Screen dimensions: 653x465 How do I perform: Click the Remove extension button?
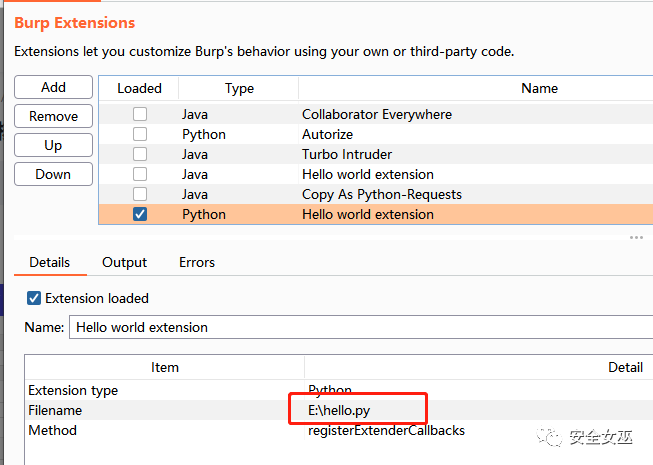point(53,116)
